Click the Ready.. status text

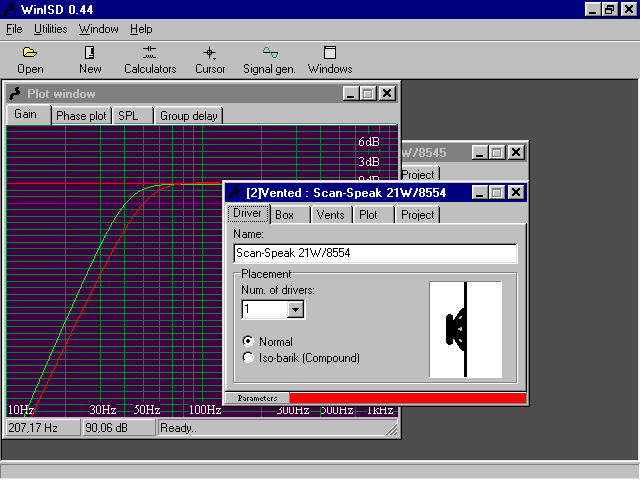(179, 428)
